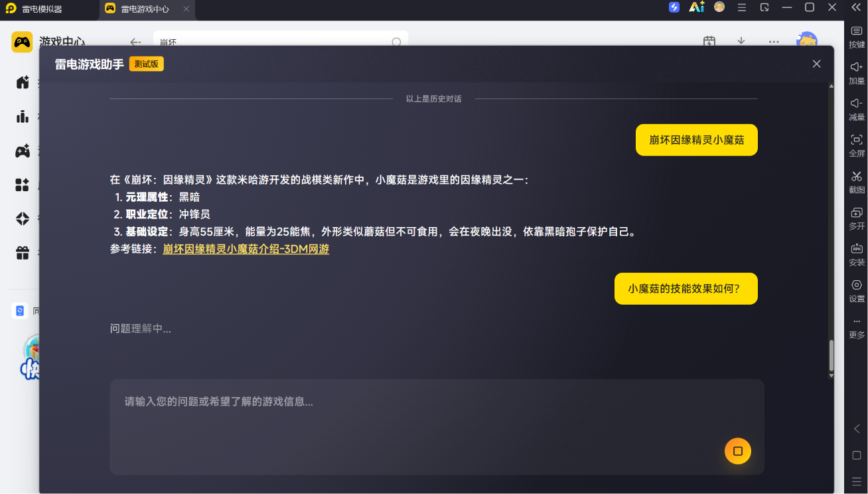Open the gift box icon in sidebar
Image resolution: width=868 pixels, height=494 pixels.
coord(23,252)
